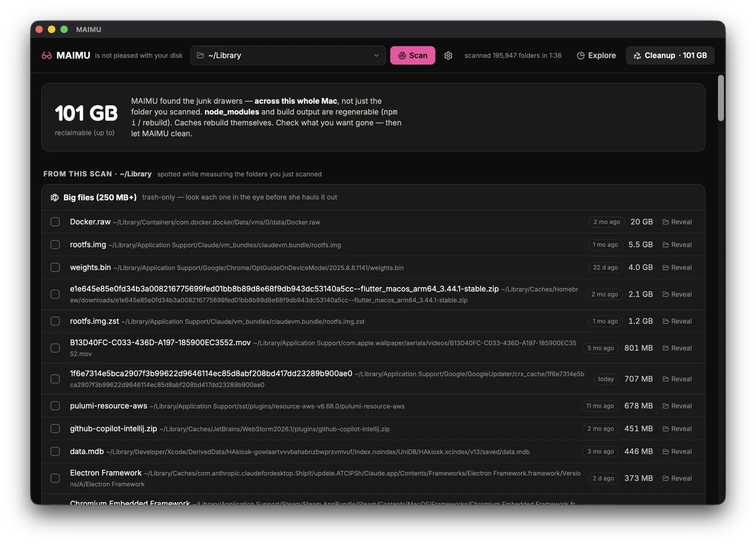
Task: Click the pulumi-resource-aws file name
Action: click(x=109, y=406)
